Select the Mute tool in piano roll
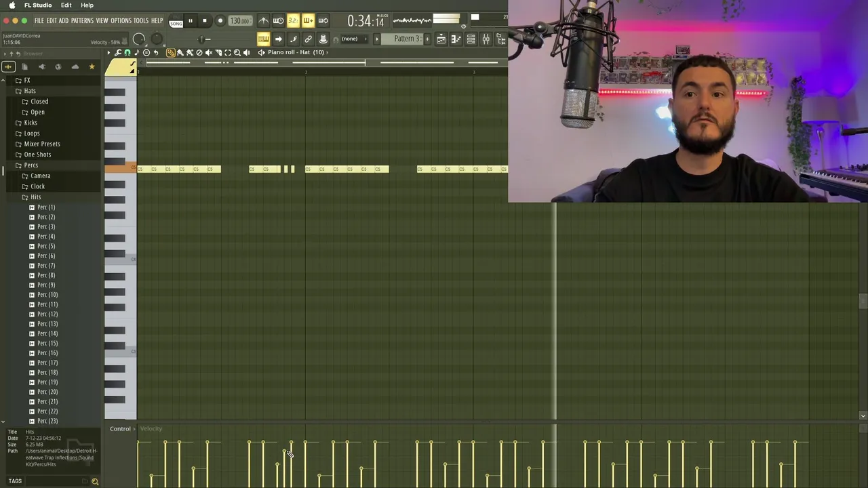Image resolution: width=868 pixels, height=488 pixels. [209, 52]
